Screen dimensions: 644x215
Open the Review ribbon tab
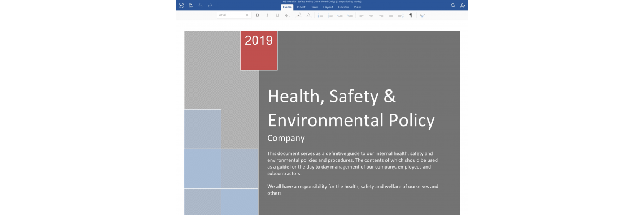343,7
